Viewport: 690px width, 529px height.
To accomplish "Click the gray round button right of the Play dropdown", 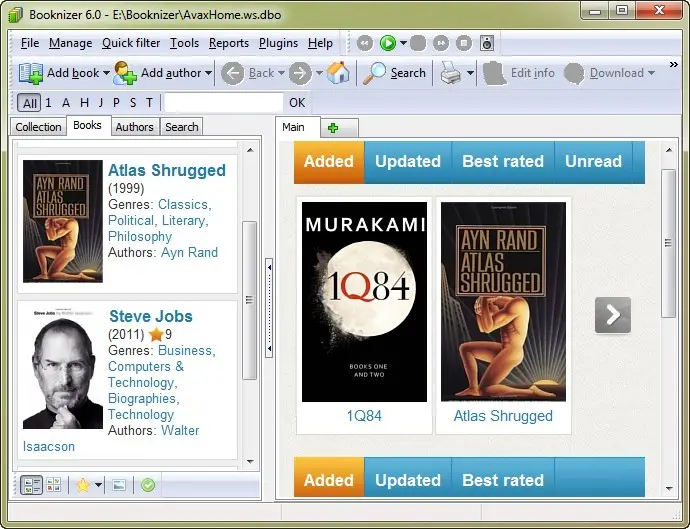I will click(418, 43).
